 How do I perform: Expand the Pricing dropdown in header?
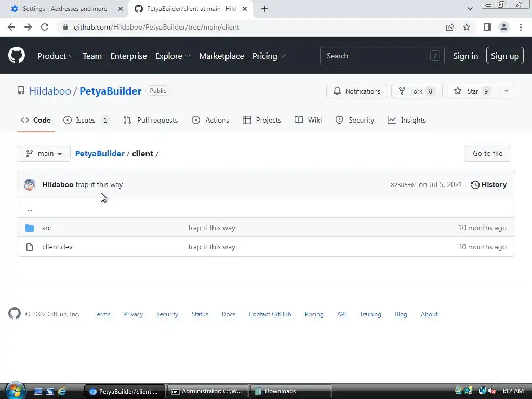269,56
